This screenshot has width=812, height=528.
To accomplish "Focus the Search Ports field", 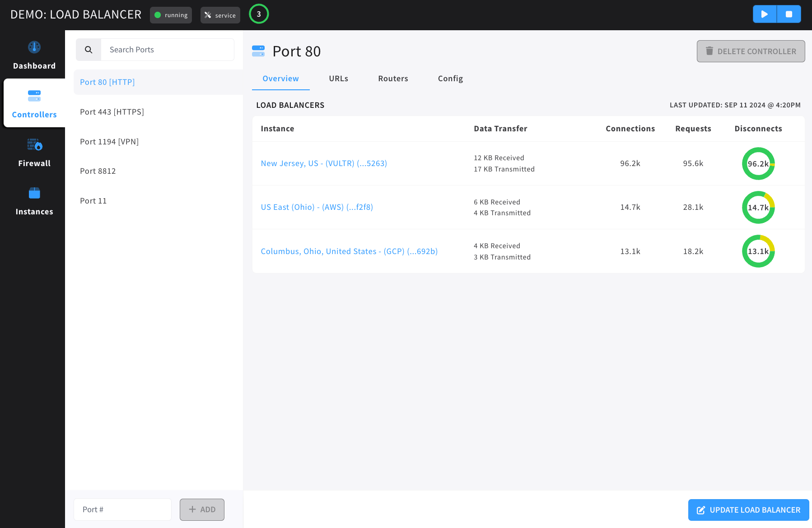I will [x=168, y=50].
